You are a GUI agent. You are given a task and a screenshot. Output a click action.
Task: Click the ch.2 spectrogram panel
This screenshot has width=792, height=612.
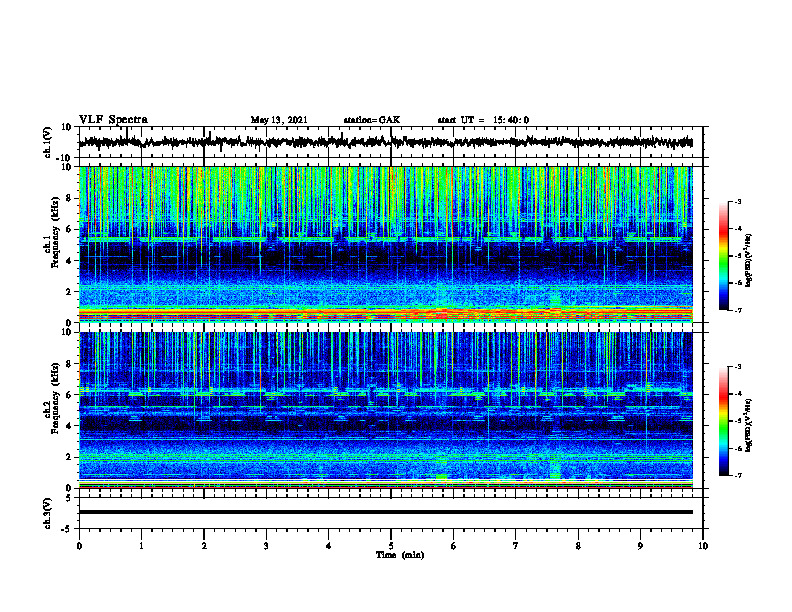click(386, 410)
